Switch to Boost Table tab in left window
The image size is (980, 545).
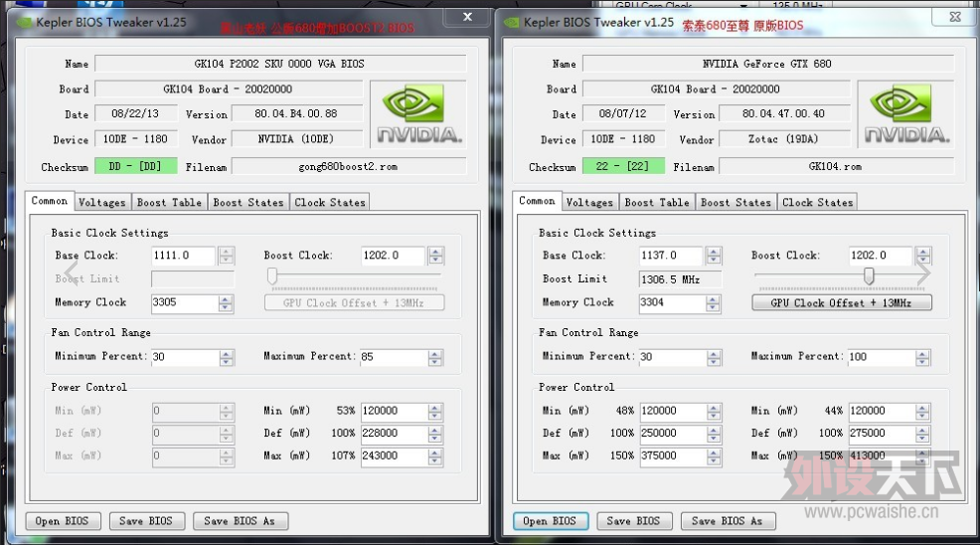click(169, 202)
